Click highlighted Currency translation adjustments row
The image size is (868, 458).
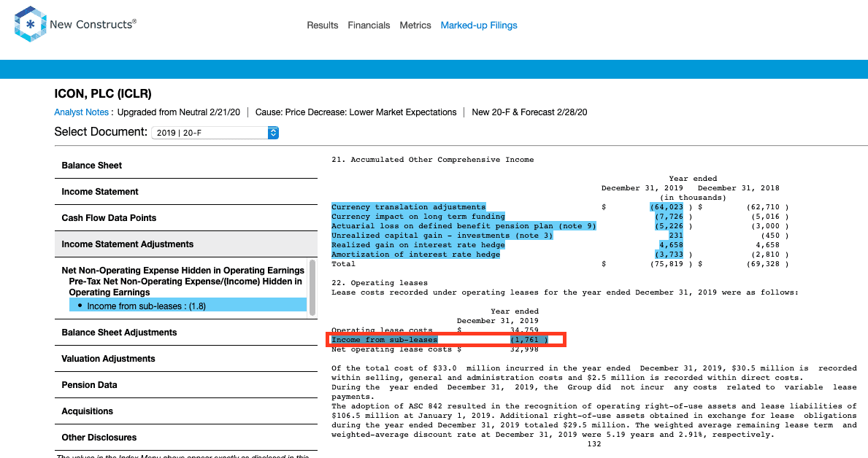point(409,207)
